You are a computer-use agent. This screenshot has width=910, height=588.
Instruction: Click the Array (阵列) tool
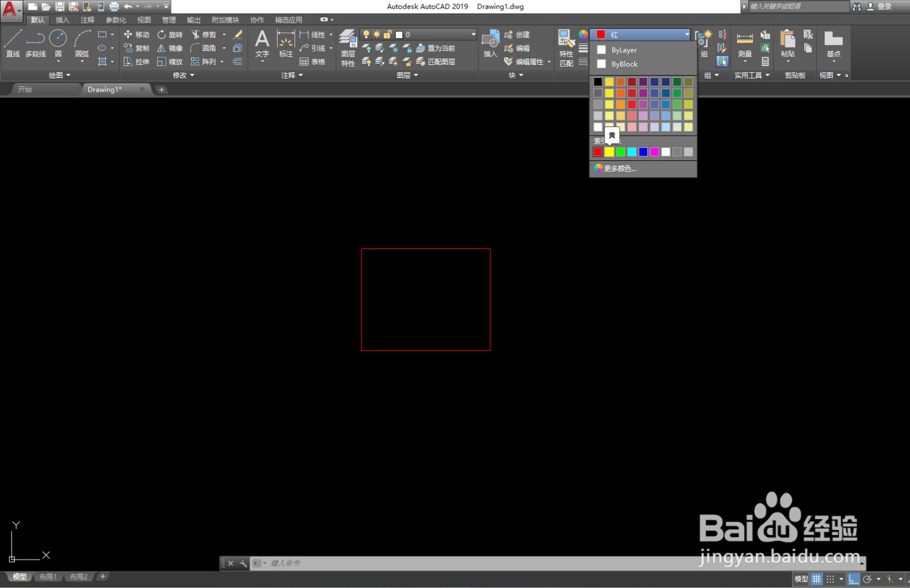point(204,61)
